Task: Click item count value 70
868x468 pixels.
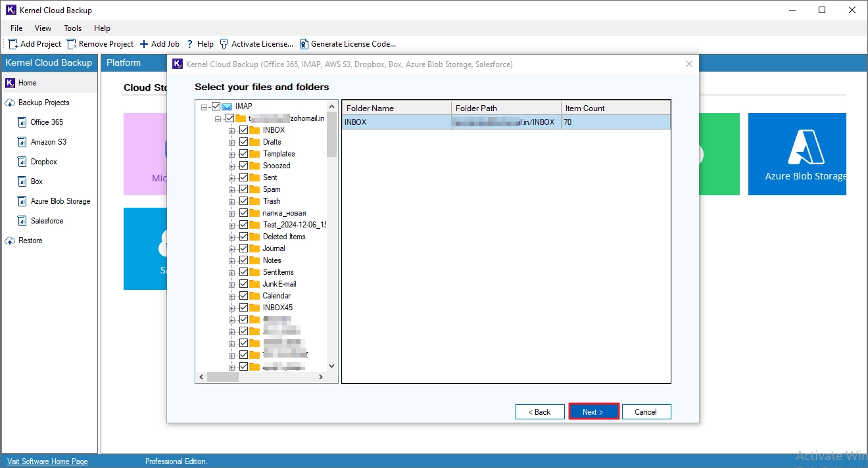Action: pyautogui.click(x=568, y=122)
